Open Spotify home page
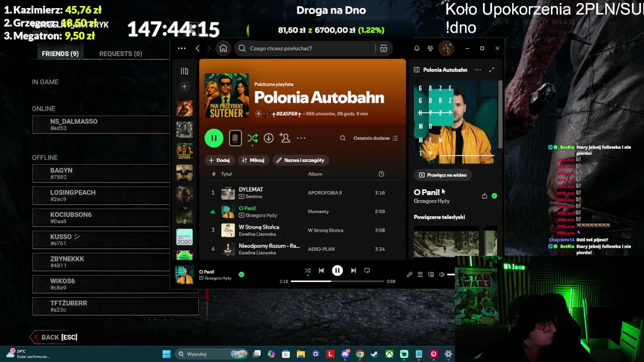The height and width of the screenshot is (362, 644). (x=223, y=48)
